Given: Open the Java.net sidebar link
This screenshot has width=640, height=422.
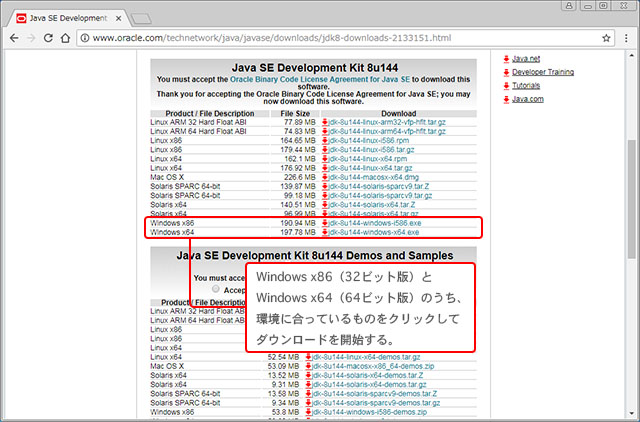Looking at the screenshot, I should [x=526, y=59].
